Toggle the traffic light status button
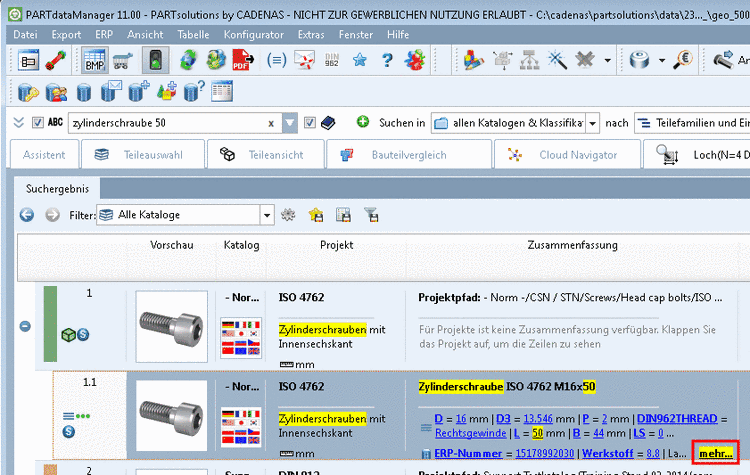Viewport: 750px width, 475px height. coord(155,61)
